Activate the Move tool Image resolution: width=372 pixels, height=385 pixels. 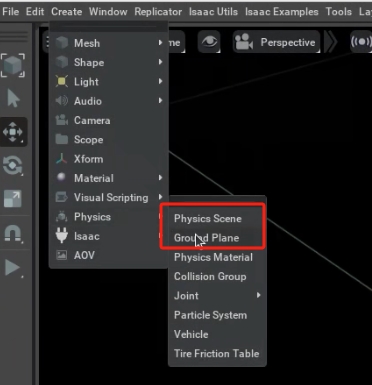13,132
